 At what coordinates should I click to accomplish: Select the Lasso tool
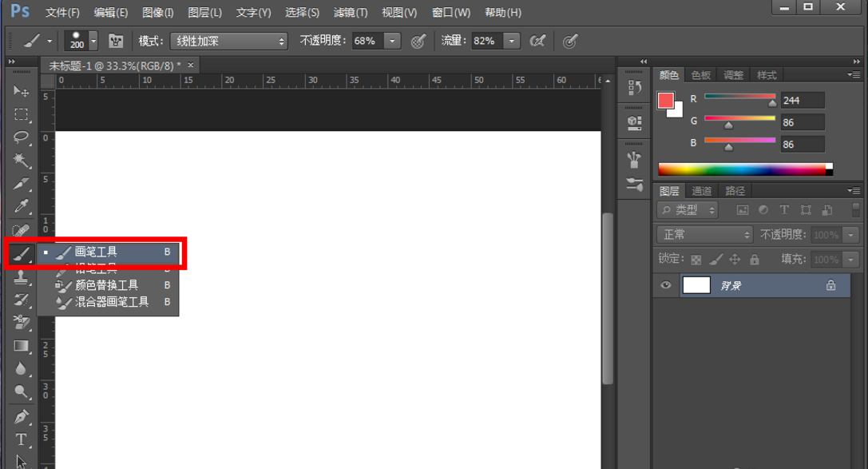pyautogui.click(x=21, y=137)
